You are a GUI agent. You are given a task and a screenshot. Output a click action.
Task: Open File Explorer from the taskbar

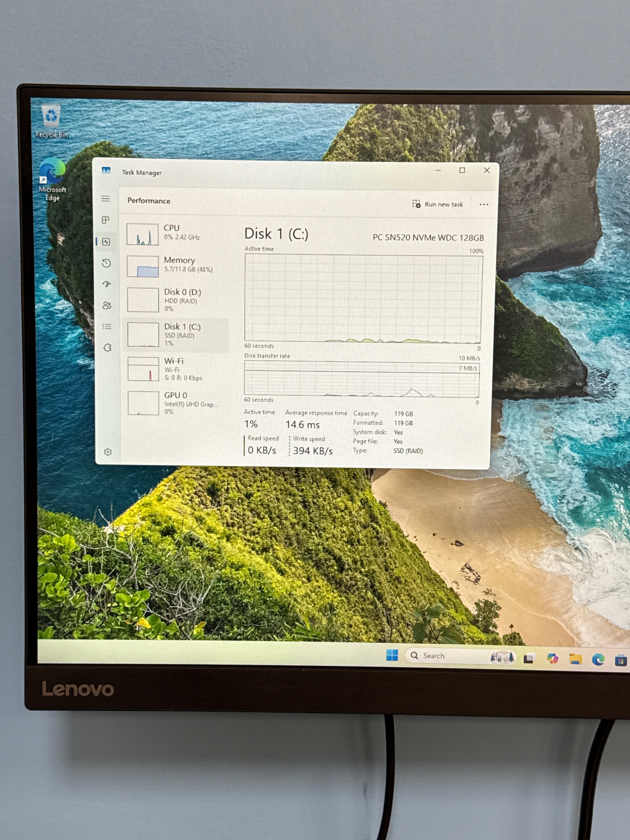click(x=575, y=659)
